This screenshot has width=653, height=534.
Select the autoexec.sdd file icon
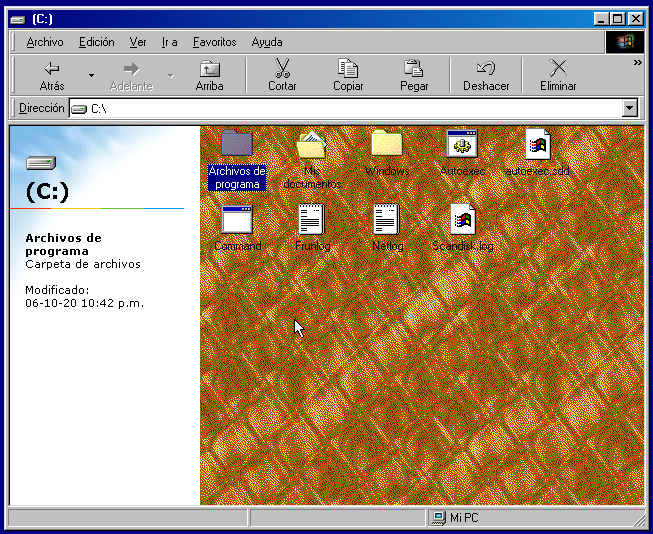point(538,144)
